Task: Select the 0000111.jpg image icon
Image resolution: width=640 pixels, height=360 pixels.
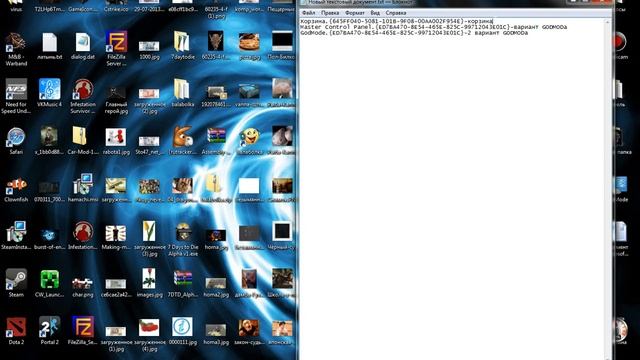Action: [x=182, y=331]
